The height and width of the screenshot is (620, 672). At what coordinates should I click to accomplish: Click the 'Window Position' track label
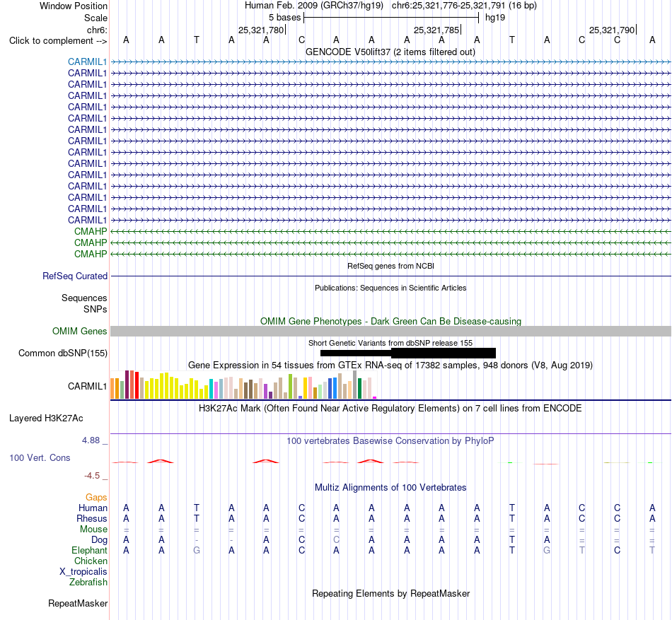pos(74,6)
